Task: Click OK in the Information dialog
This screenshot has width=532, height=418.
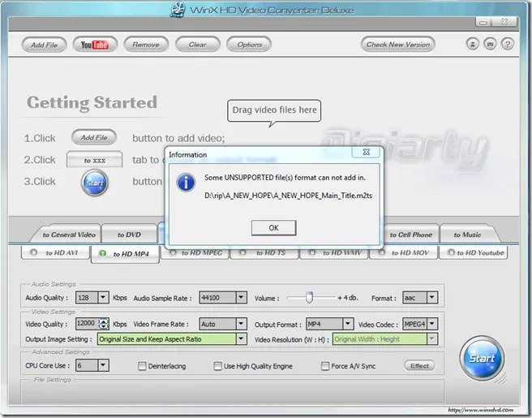Action: point(273,228)
